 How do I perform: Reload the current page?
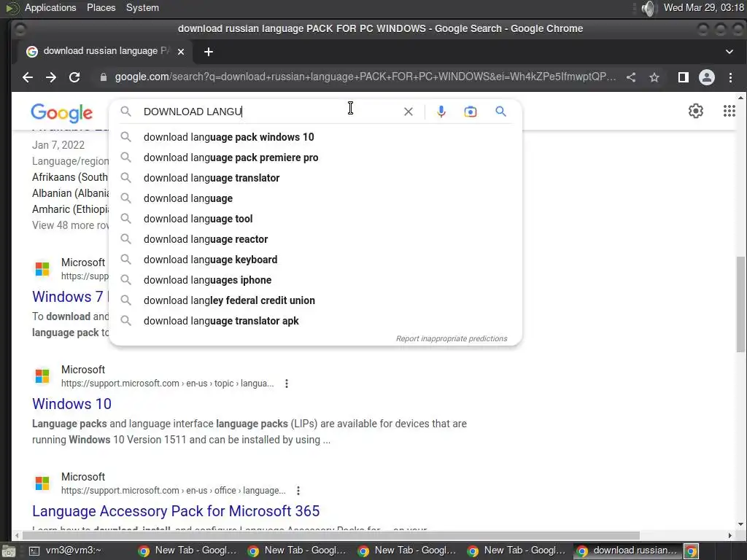coord(74,77)
